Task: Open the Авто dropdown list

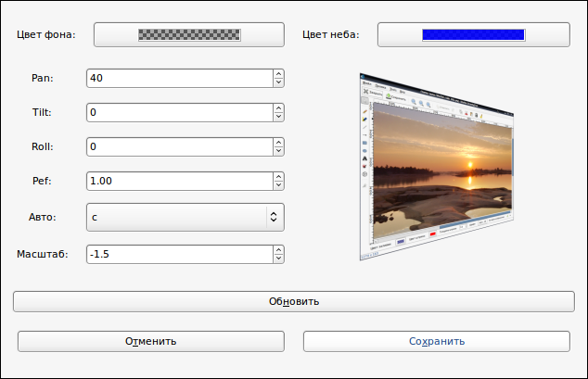Action: pyautogui.click(x=185, y=217)
